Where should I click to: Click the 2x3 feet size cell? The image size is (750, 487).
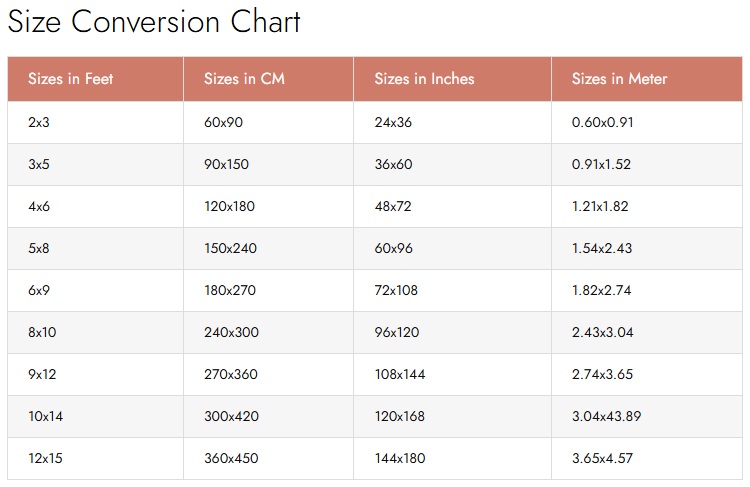tap(95, 122)
